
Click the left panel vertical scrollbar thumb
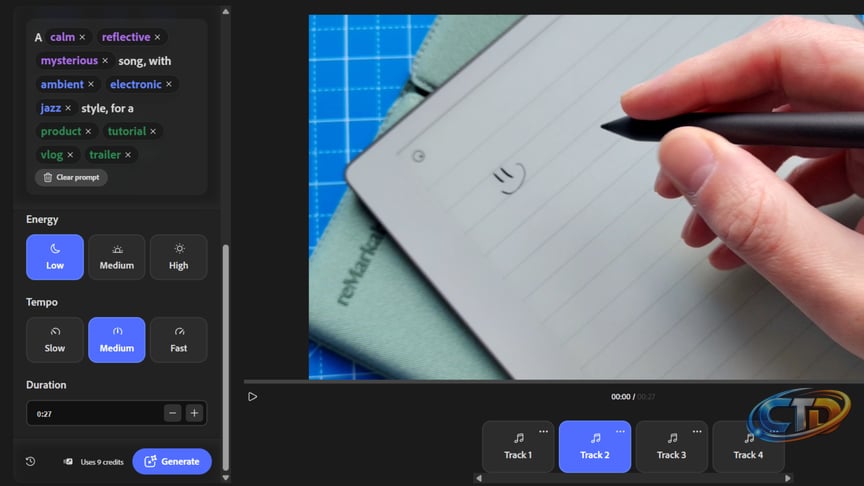[225, 358]
